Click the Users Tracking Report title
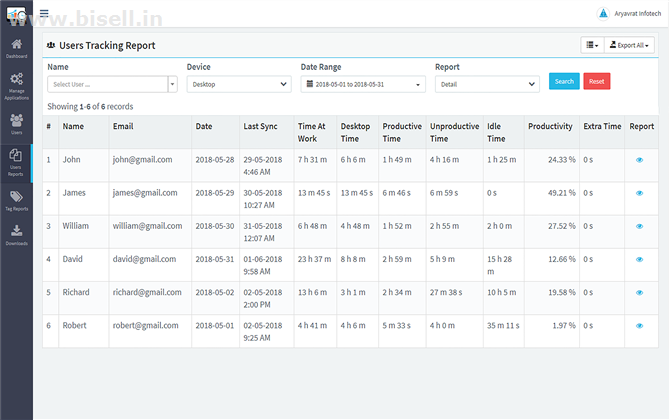This screenshot has height=420, width=670. click(107, 45)
